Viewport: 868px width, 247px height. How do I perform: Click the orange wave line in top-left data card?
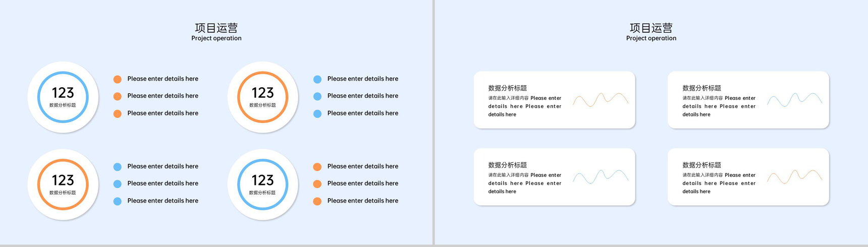tap(601, 99)
